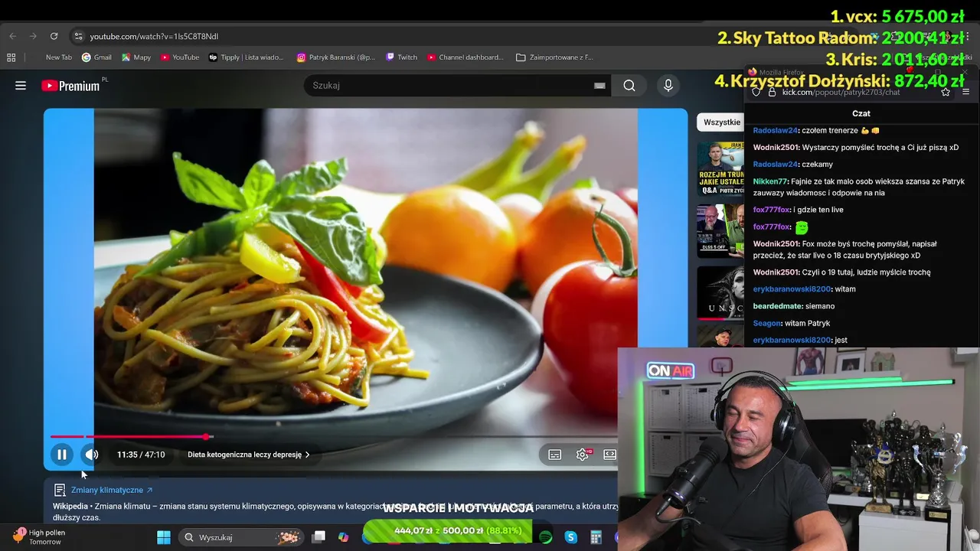Click the Windows taskbar 'Wyszukaj' search box
980x551 pixels.
[x=241, y=537]
